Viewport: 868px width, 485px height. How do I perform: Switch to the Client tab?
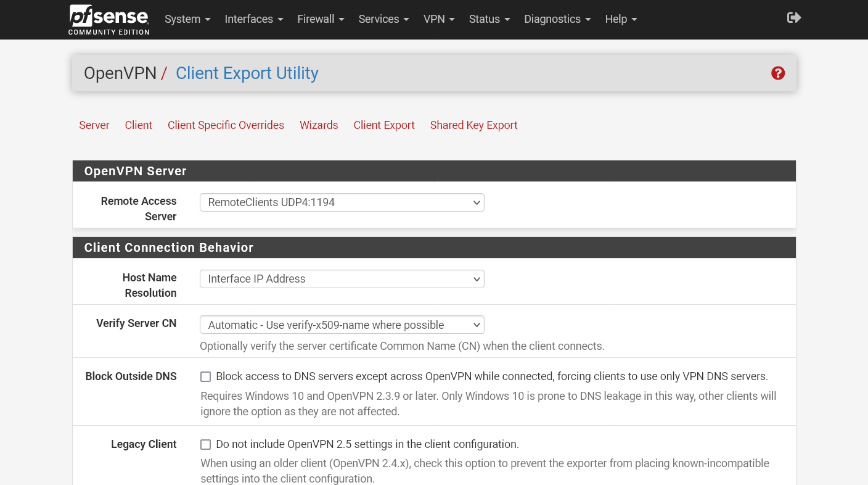138,125
